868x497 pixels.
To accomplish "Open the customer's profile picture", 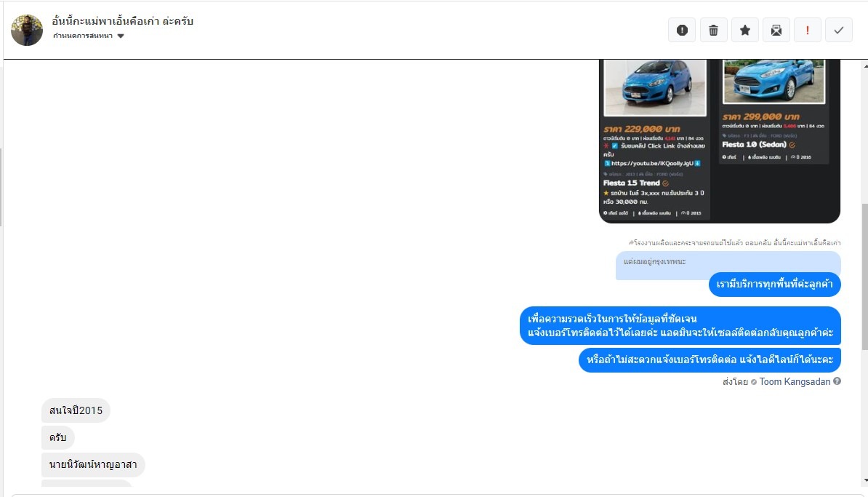I will (27, 30).
